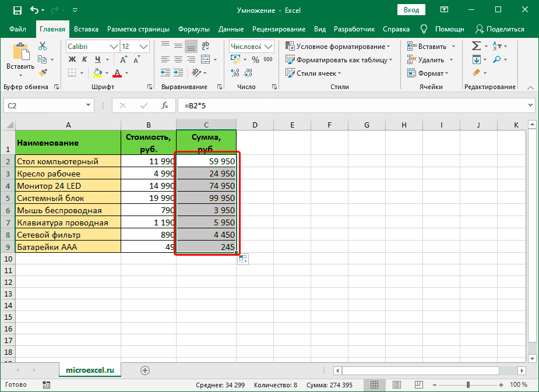Switch to the Вставка ribbon tab
539x392 pixels.
click(86, 29)
